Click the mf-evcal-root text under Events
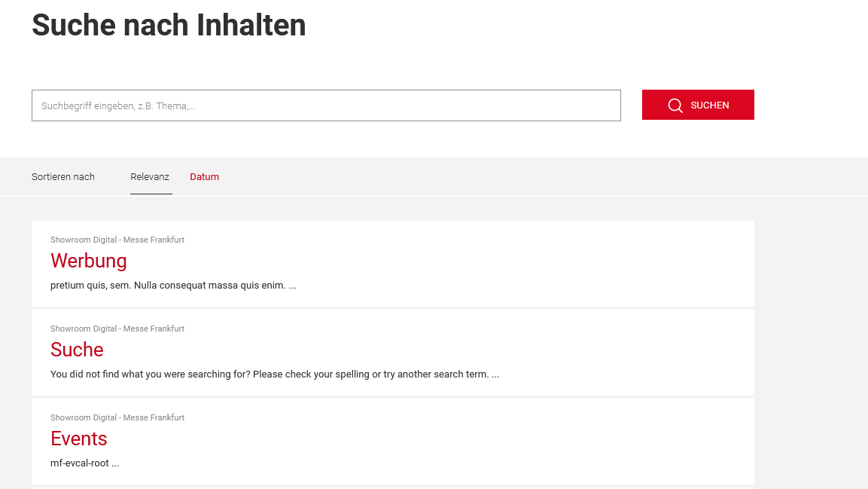Viewport: 868px width, 489px height. pos(84,463)
